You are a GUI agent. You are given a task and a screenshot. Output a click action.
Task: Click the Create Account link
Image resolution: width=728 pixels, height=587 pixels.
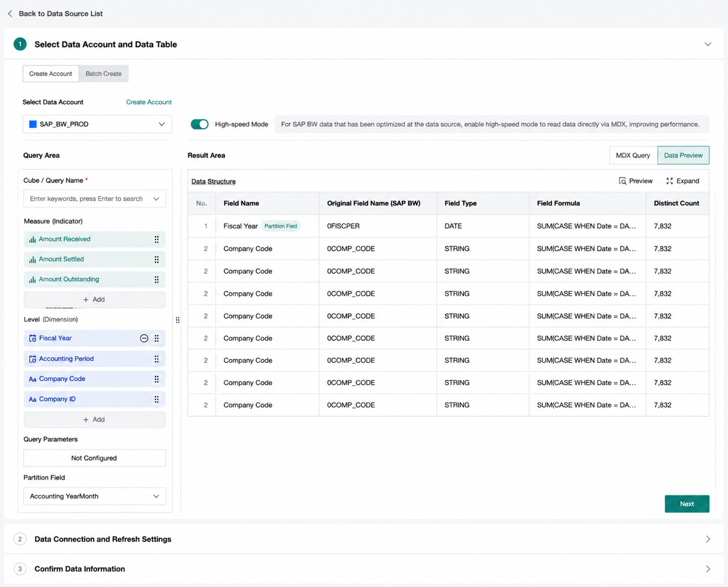point(149,102)
